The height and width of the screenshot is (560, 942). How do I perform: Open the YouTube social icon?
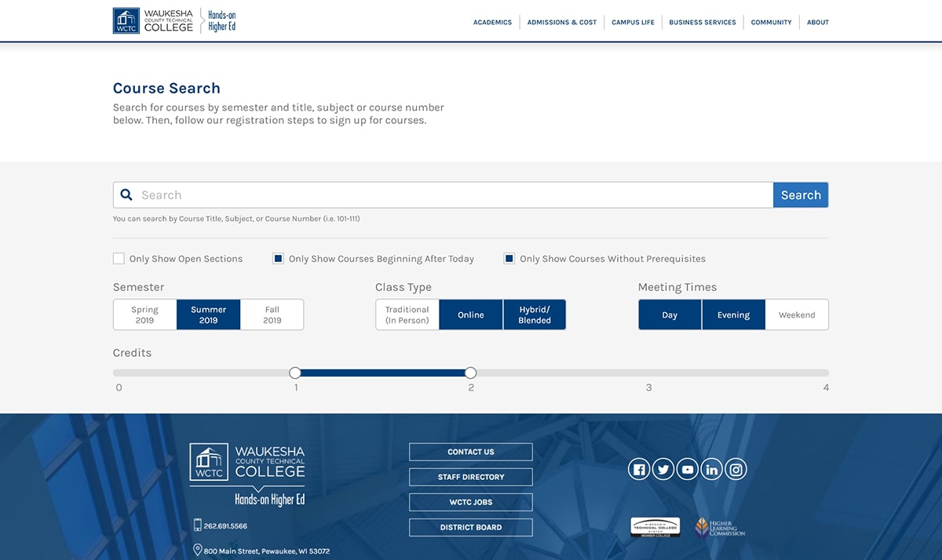point(688,470)
